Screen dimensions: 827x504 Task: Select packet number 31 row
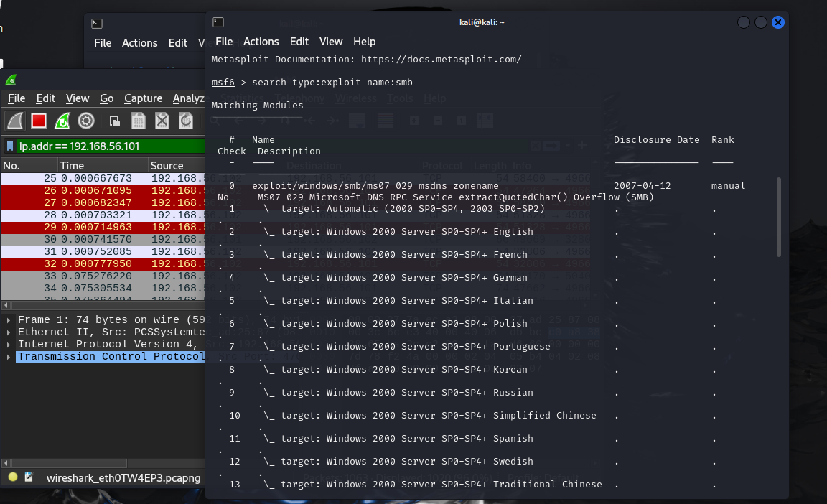click(103, 251)
